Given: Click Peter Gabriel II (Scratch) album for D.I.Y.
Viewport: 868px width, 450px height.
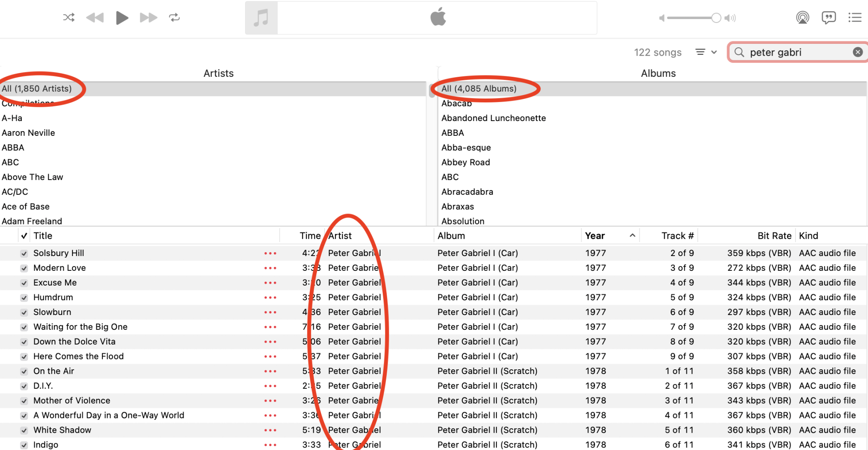Looking at the screenshot, I should click(x=487, y=386).
